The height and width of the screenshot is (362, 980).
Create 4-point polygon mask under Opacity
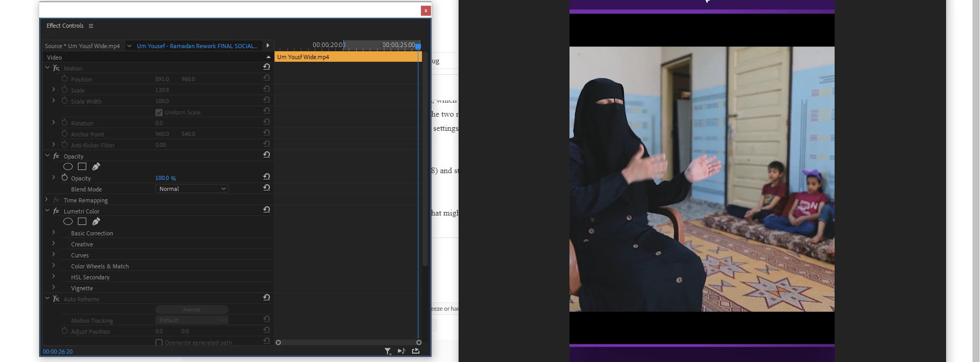pyautogui.click(x=82, y=166)
